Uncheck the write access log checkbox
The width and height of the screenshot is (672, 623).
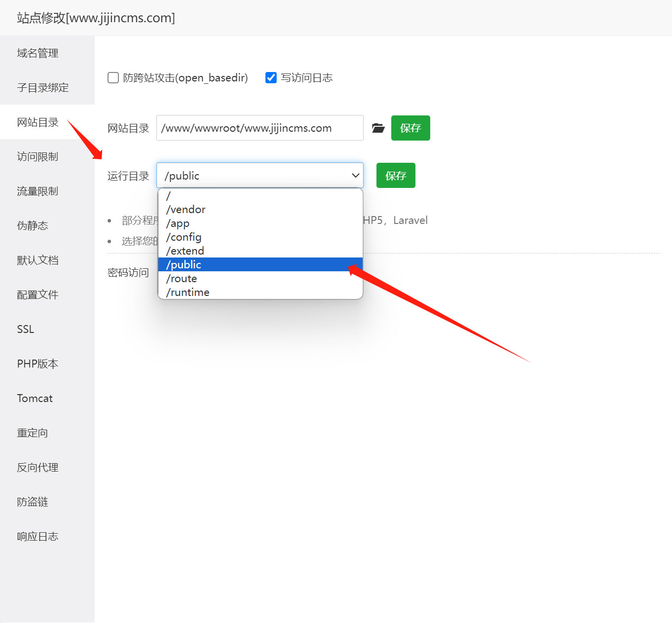[271, 78]
